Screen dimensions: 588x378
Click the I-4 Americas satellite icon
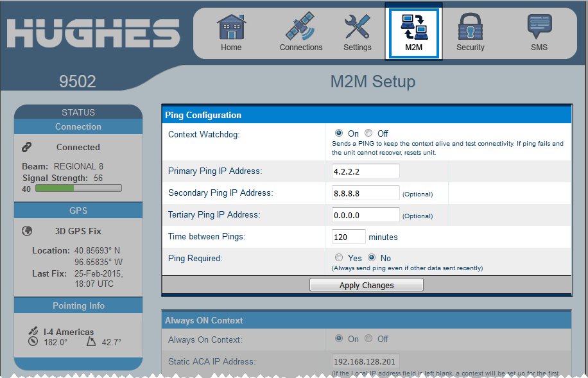tap(33, 331)
